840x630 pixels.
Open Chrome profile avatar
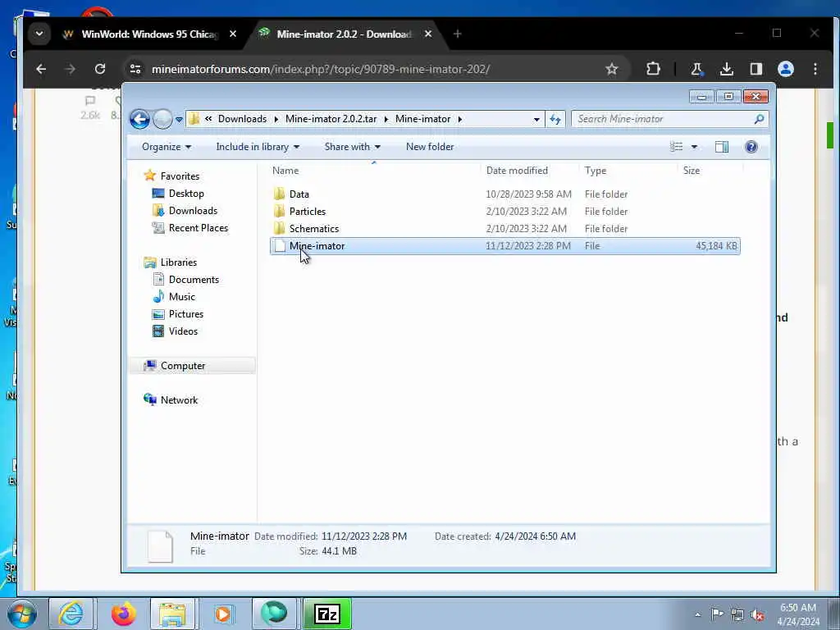point(785,69)
